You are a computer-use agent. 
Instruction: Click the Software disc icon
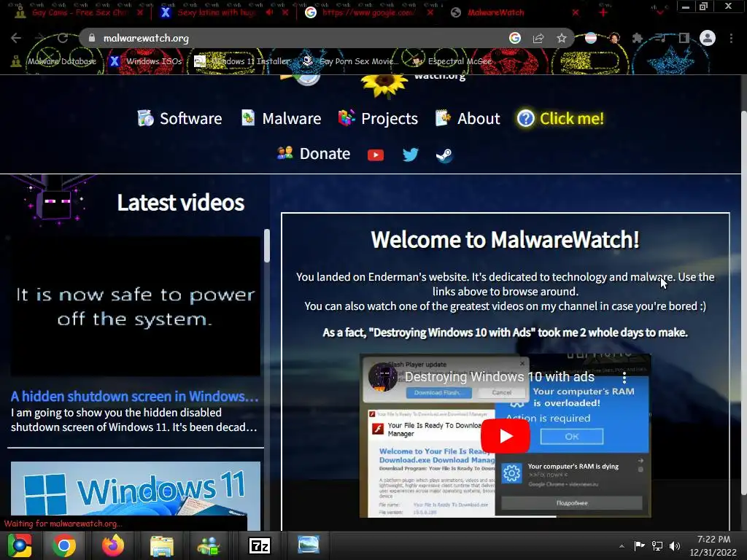(145, 117)
